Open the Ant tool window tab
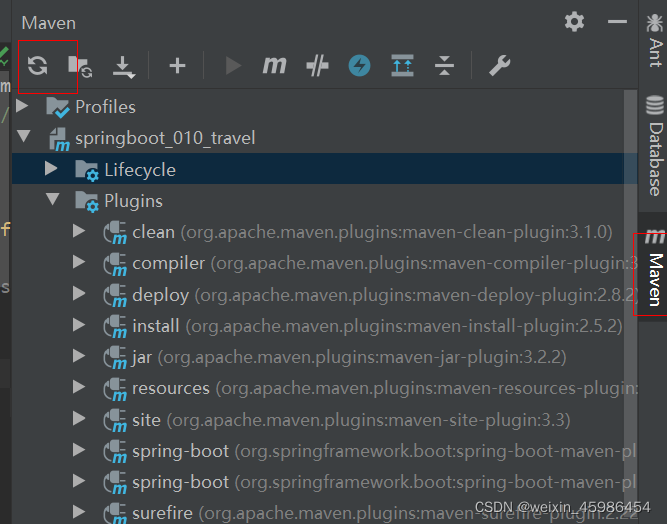This screenshot has height=524, width=667. point(655,41)
